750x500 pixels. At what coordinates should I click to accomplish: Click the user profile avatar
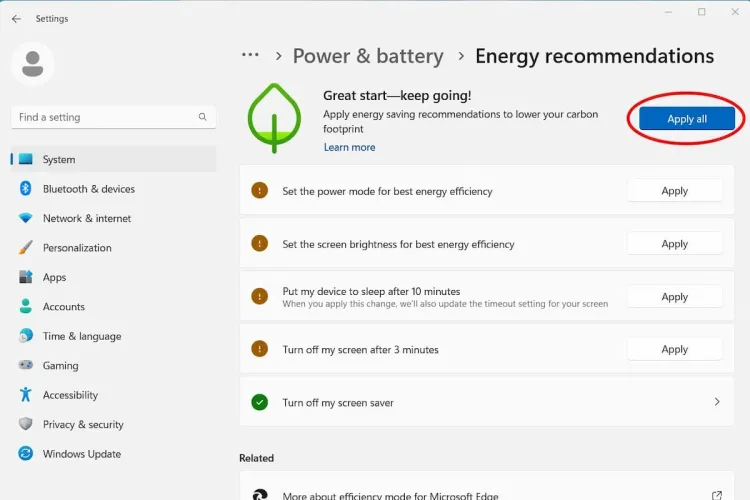[x=33, y=64]
